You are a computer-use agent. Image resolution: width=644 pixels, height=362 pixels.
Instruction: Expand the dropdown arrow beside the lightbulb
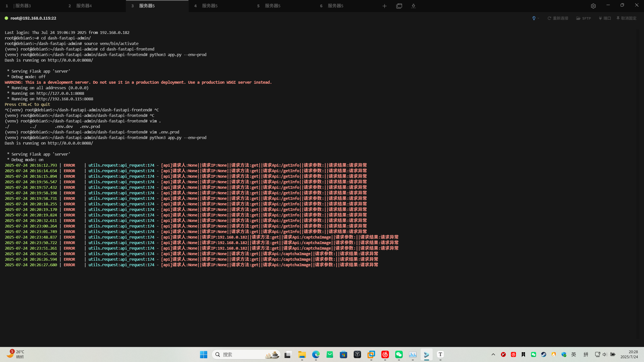tap(538, 18)
